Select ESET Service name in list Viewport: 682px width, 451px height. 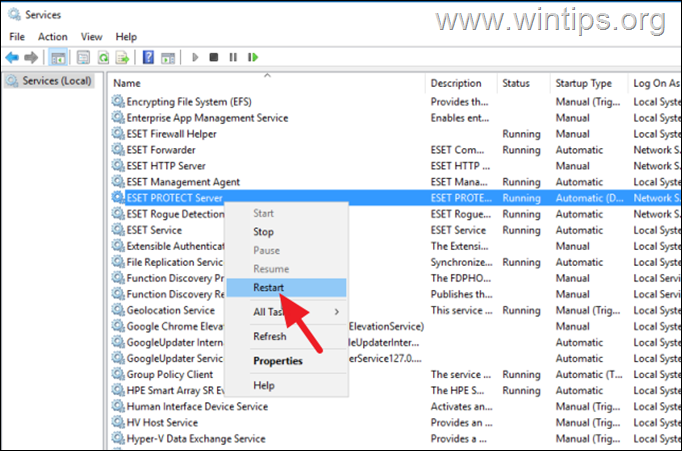(154, 230)
